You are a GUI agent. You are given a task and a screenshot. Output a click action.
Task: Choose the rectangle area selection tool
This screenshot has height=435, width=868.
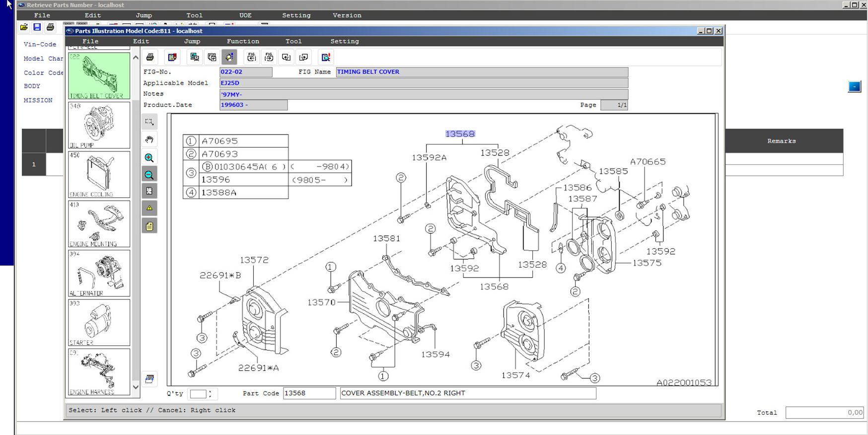pos(149,122)
